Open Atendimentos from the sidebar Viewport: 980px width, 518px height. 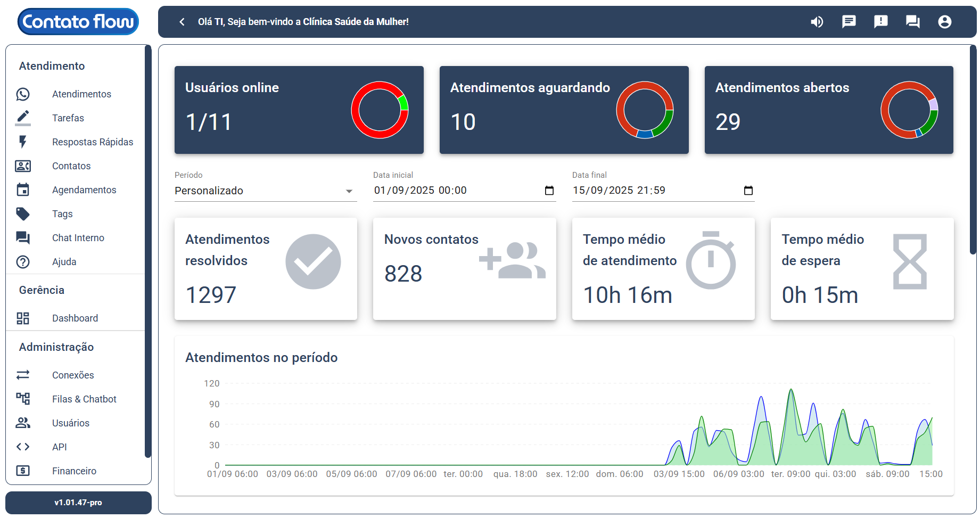tap(81, 94)
